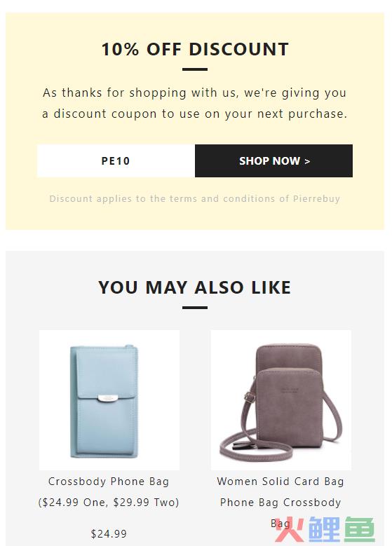Click the divider under You May Also Like
Screen dimensions: 392x546
tap(195, 308)
